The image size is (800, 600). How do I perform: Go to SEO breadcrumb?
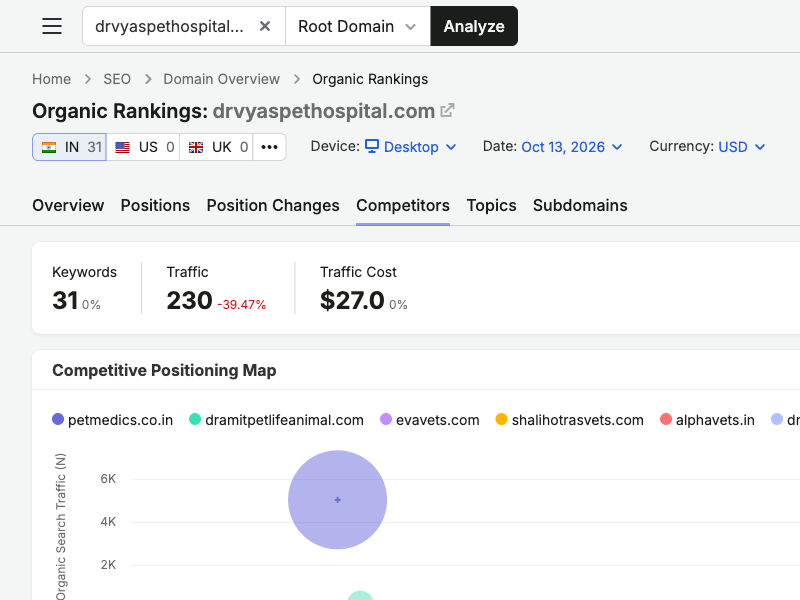tap(117, 79)
